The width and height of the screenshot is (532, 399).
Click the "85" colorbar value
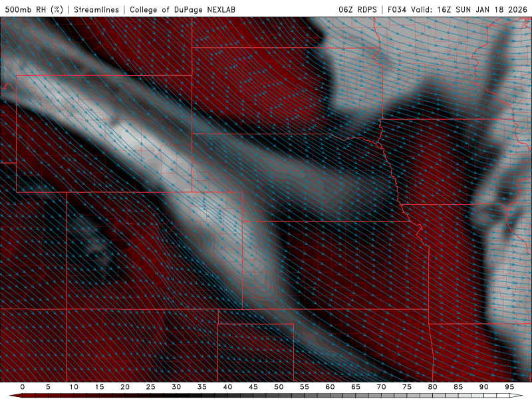tap(458, 387)
